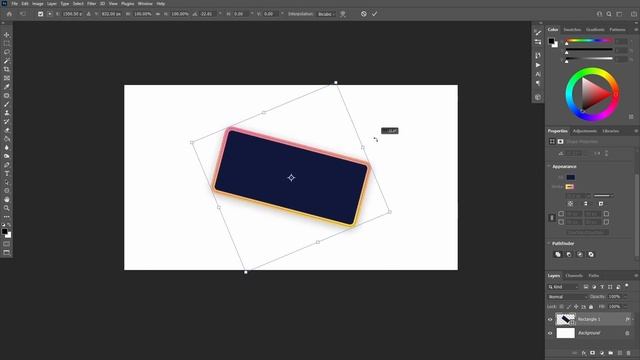Screen dimensions: 640x360
Task: Create new adjustment layer icon
Action: click(x=602, y=353)
